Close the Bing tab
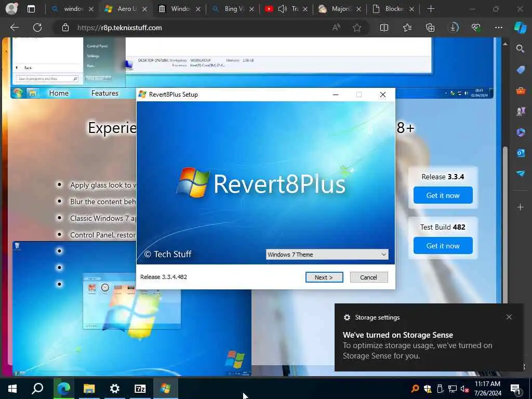This screenshot has height=399, width=532. [251, 9]
